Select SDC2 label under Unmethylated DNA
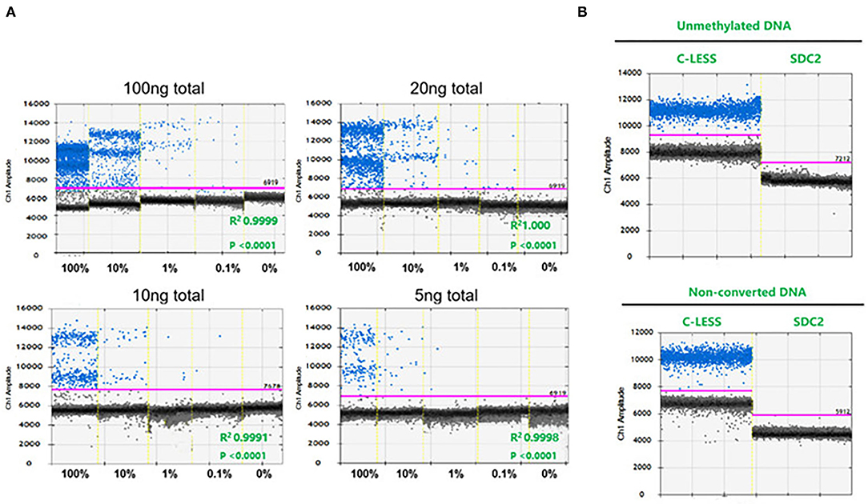 [x=806, y=58]
